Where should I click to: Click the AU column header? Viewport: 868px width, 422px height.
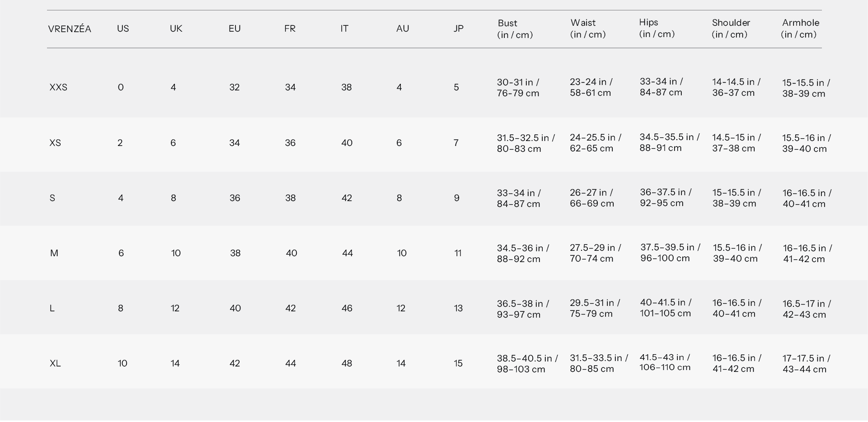point(402,28)
